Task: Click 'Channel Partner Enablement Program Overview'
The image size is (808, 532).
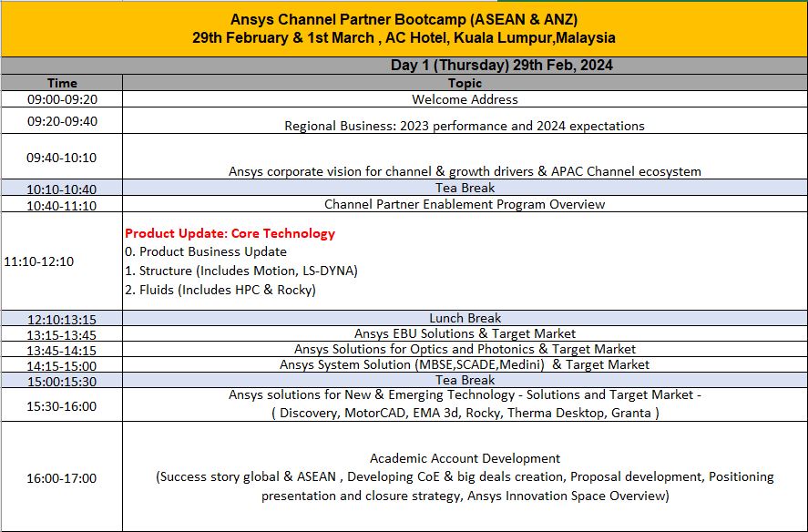Action: (x=465, y=204)
